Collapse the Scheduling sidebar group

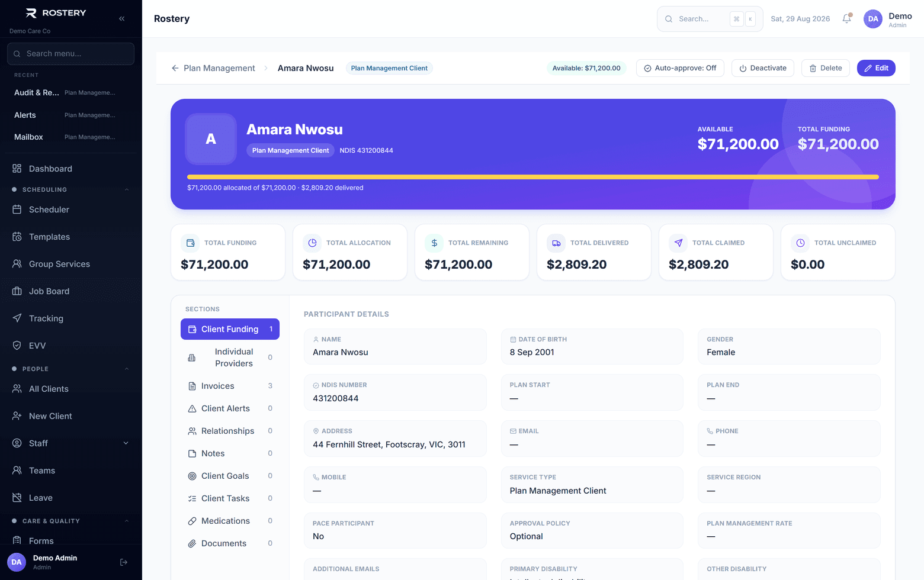[x=127, y=189]
